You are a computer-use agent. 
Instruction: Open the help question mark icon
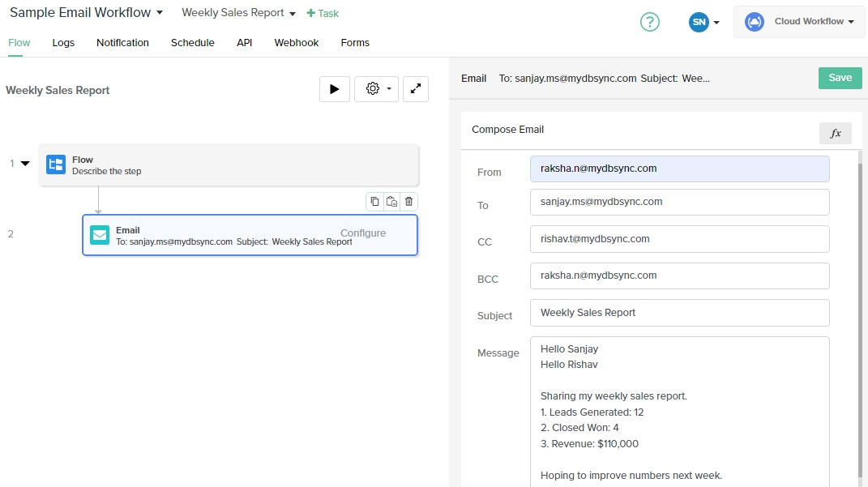pyautogui.click(x=649, y=22)
